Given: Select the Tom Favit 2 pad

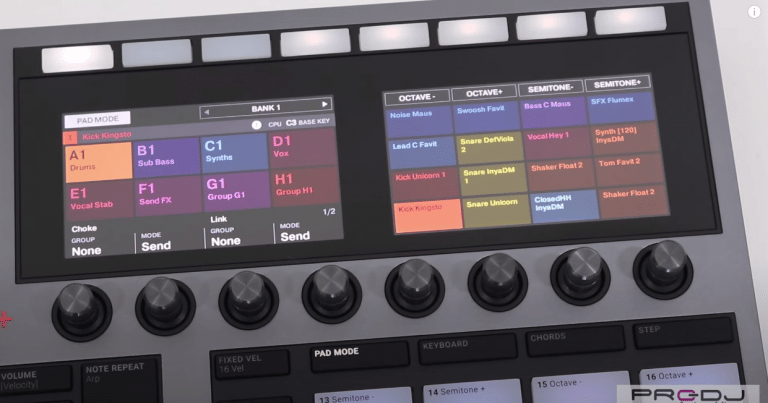Looking at the screenshot, I should (630, 169).
